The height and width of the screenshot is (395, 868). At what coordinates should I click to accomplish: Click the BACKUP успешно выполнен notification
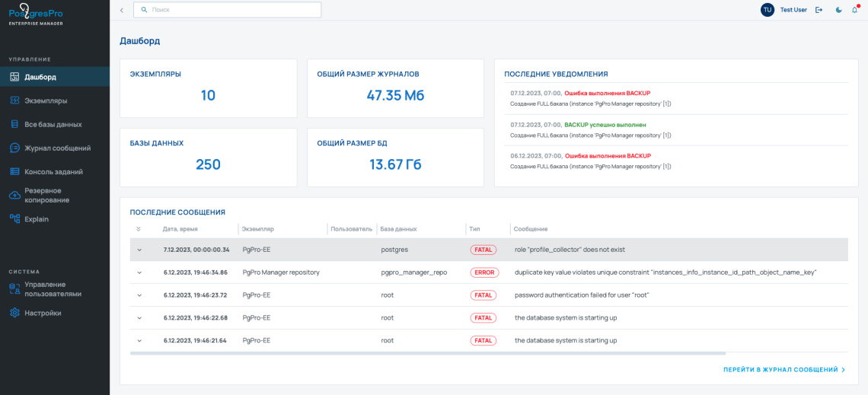click(x=676, y=130)
